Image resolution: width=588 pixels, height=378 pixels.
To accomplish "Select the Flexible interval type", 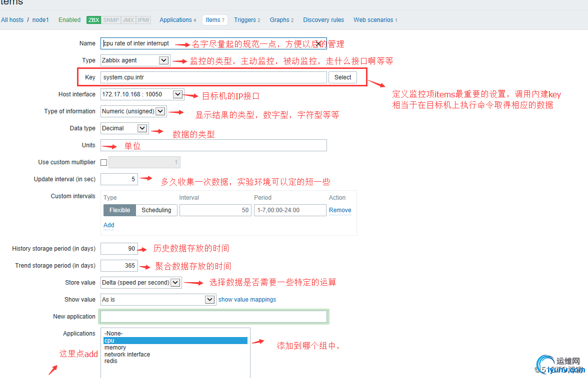I will click(x=119, y=210).
